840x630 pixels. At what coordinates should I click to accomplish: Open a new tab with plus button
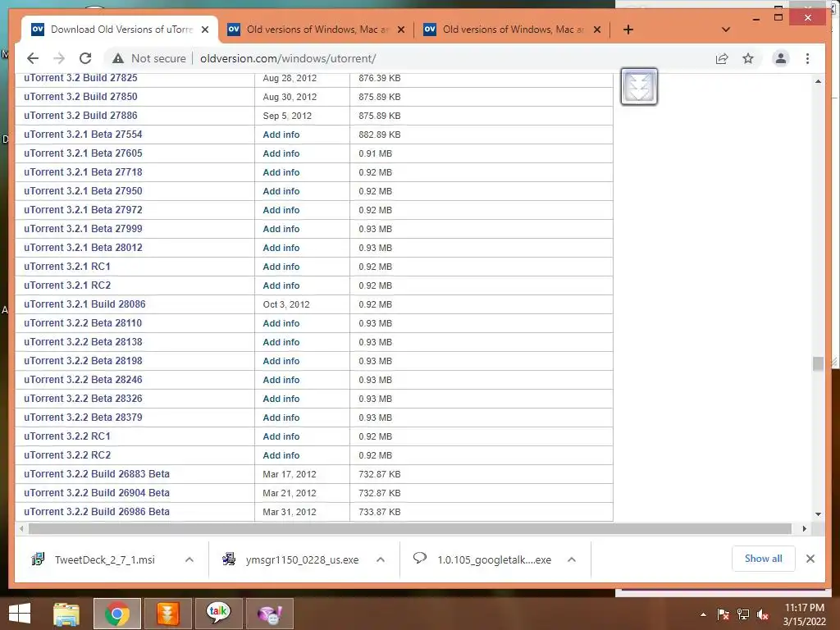click(628, 30)
